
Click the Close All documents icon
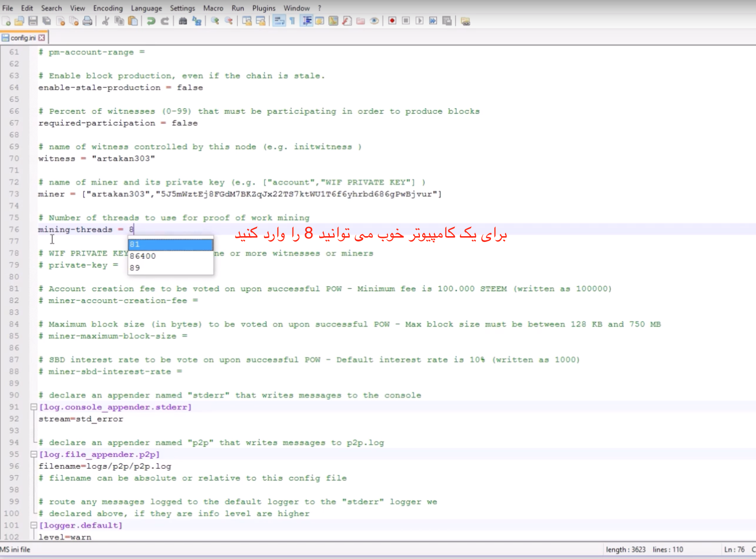[74, 21]
